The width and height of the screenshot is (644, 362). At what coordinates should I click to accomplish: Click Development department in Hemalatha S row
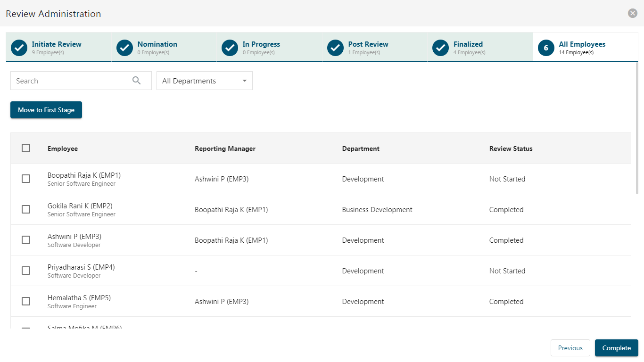click(x=363, y=302)
